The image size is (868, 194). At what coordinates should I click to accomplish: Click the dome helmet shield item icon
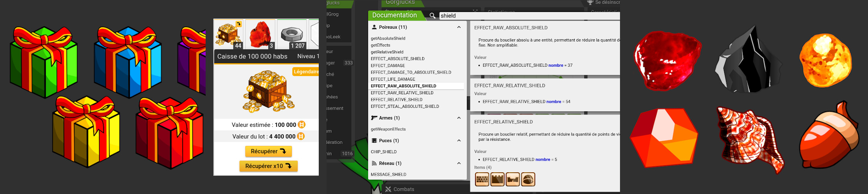(x=528, y=179)
